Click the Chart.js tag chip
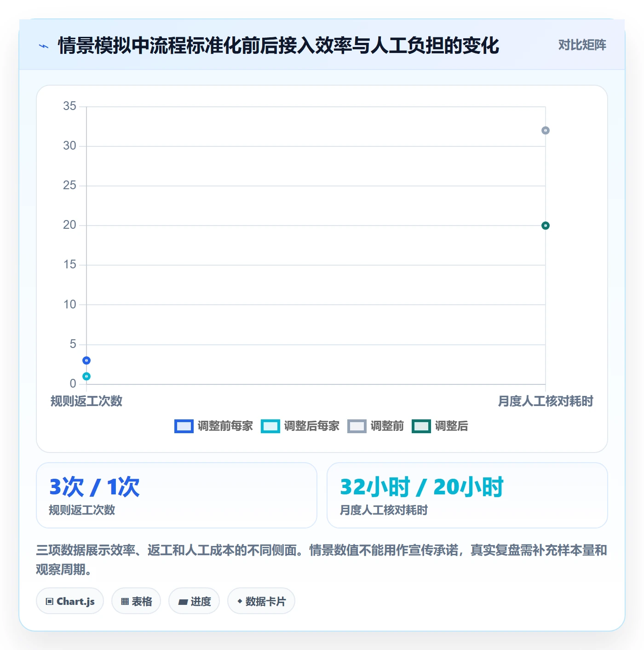Viewport: 644px width, 650px height. click(x=70, y=601)
